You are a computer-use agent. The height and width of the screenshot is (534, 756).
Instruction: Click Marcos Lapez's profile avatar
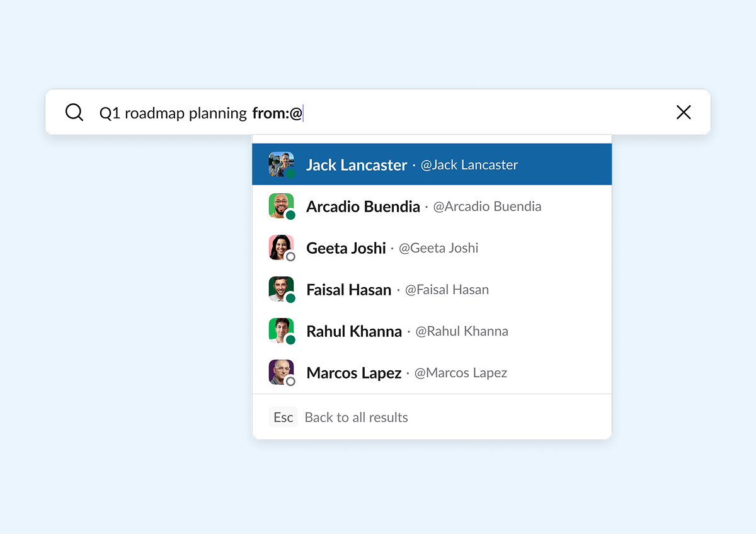[281, 372]
